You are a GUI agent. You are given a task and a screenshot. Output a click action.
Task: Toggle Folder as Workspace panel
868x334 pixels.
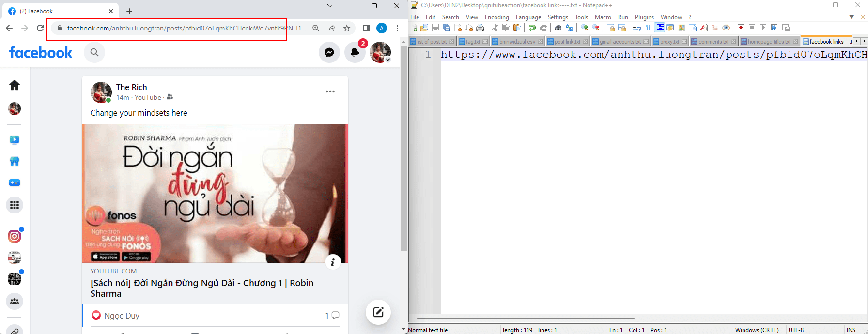pos(715,28)
